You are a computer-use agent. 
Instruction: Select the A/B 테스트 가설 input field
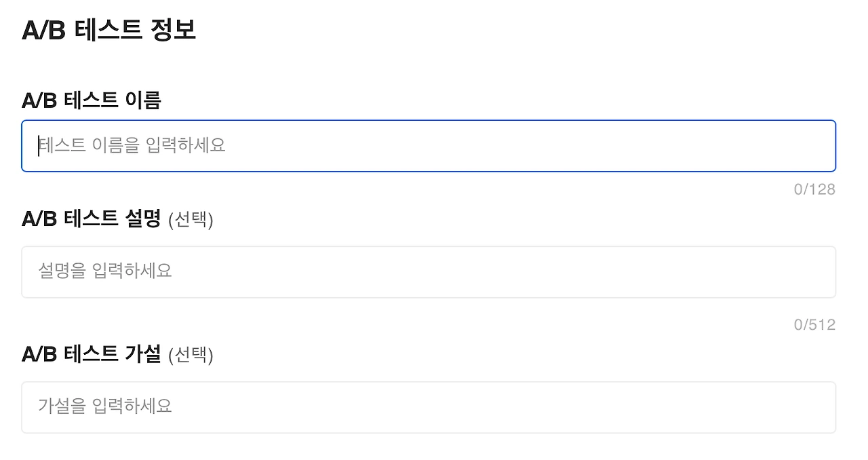[429, 407]
